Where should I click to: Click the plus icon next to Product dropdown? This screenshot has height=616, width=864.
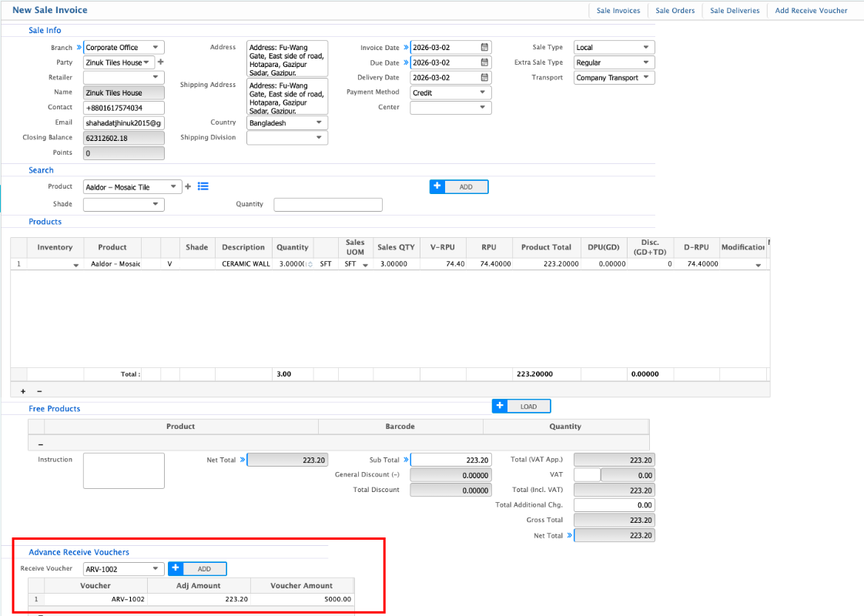tap(188, 186)
